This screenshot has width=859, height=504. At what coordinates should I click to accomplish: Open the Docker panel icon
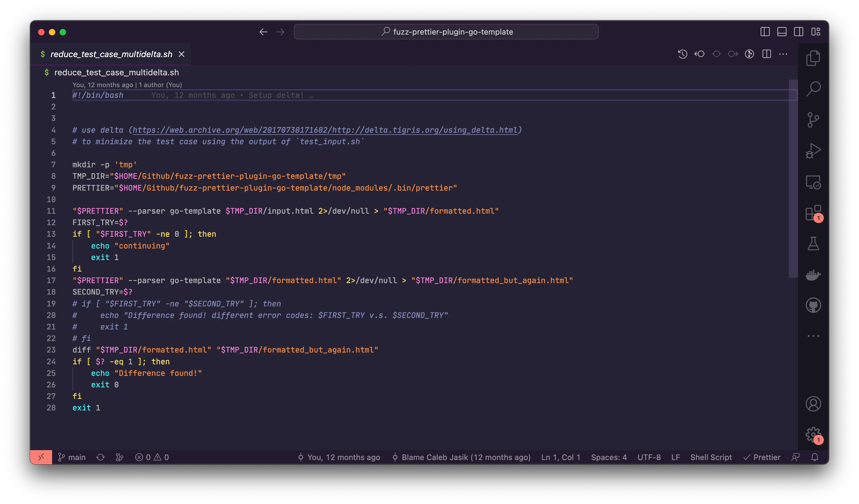point(813,275)
